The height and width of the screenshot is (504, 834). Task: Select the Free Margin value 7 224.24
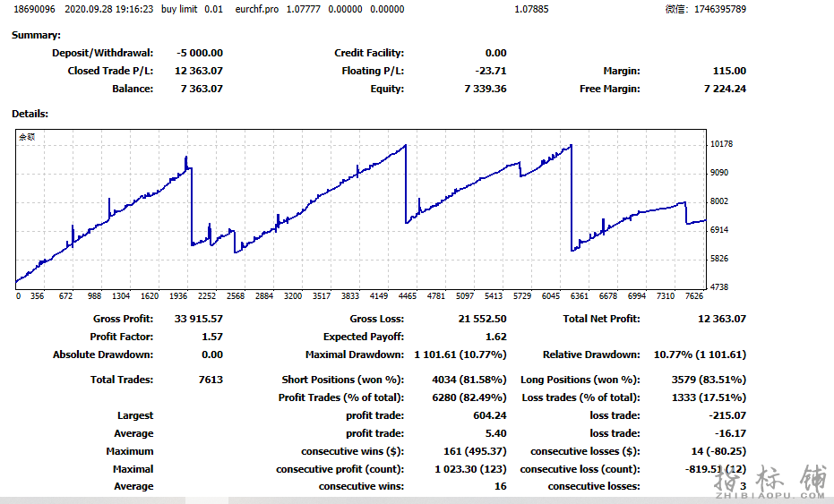[x=725, y=89]
